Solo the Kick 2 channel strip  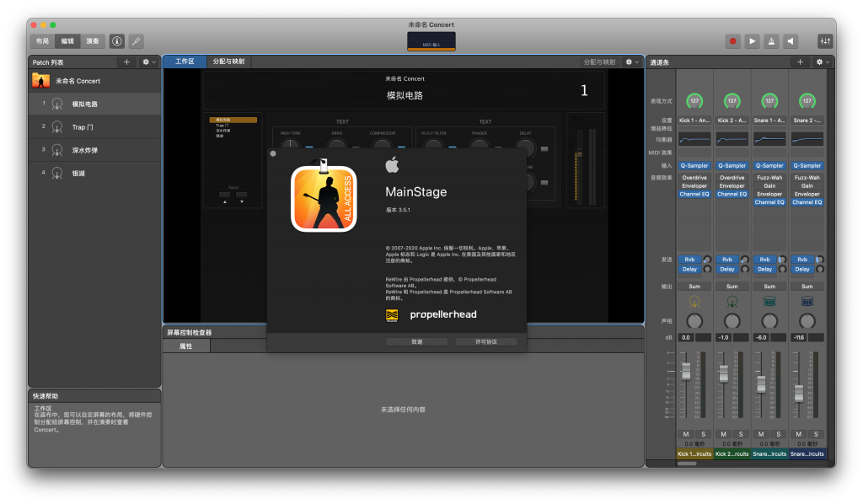[x=741, y=434]
